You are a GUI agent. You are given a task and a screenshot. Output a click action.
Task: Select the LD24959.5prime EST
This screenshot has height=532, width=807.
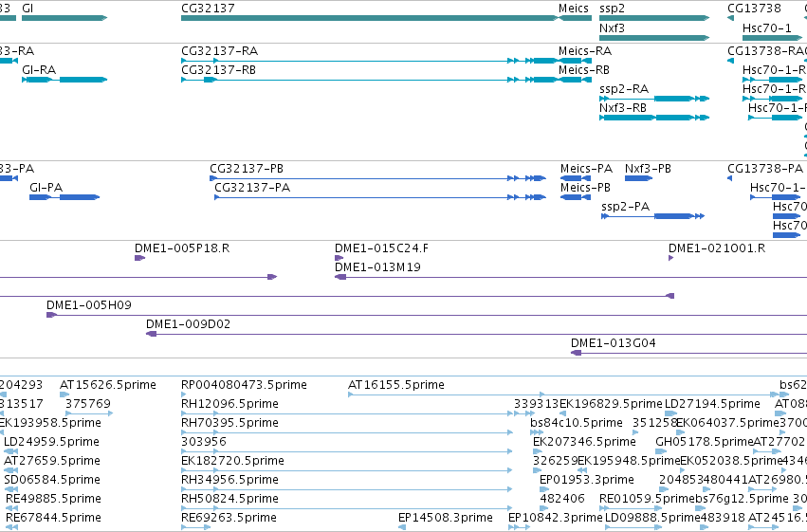point(10,451)
